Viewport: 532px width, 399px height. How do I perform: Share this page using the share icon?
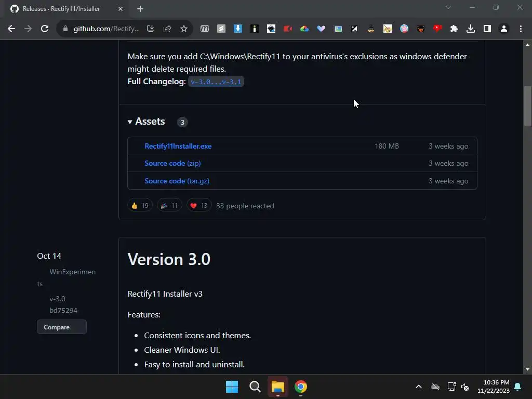167,29
